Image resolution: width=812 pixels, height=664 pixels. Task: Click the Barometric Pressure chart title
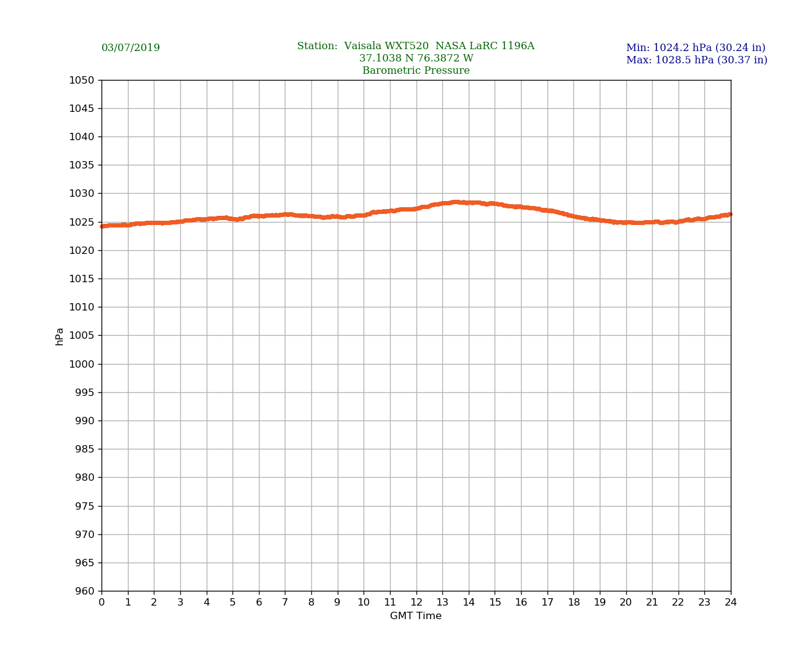click(416, 71)
